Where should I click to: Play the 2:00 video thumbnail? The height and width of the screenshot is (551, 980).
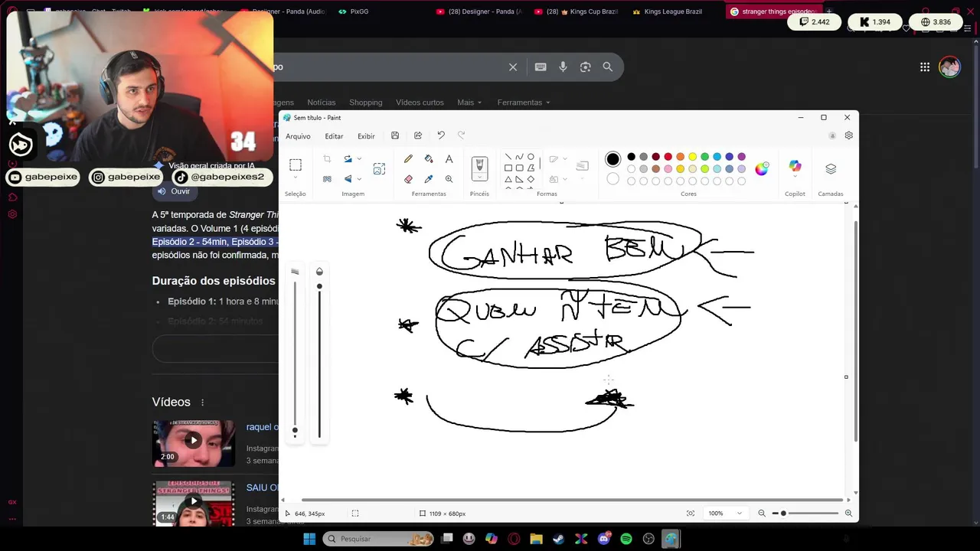194,442
